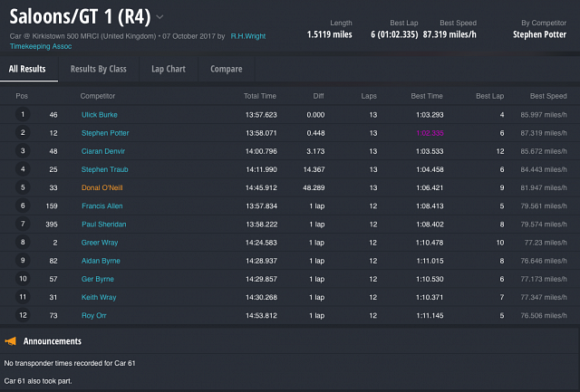Click announcement about no transponder times
This screenshot has width=580, height=392.
[70, 363]
